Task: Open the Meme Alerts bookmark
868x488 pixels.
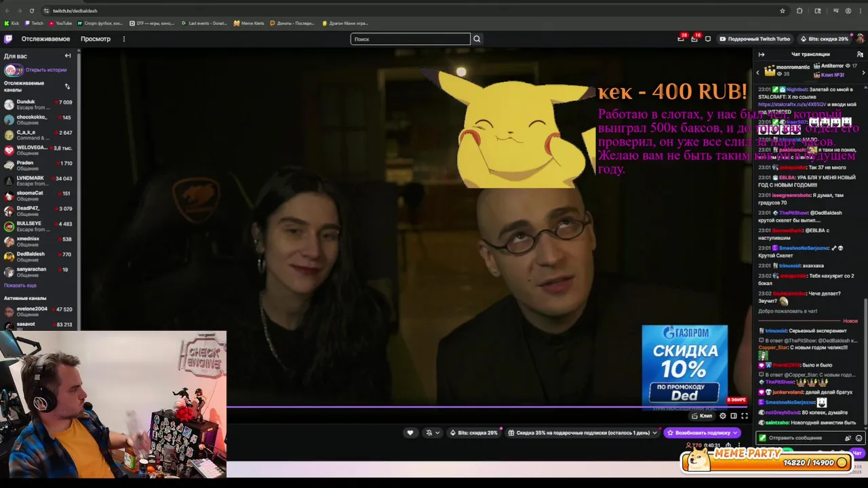Action: click(x=249, y=23)
